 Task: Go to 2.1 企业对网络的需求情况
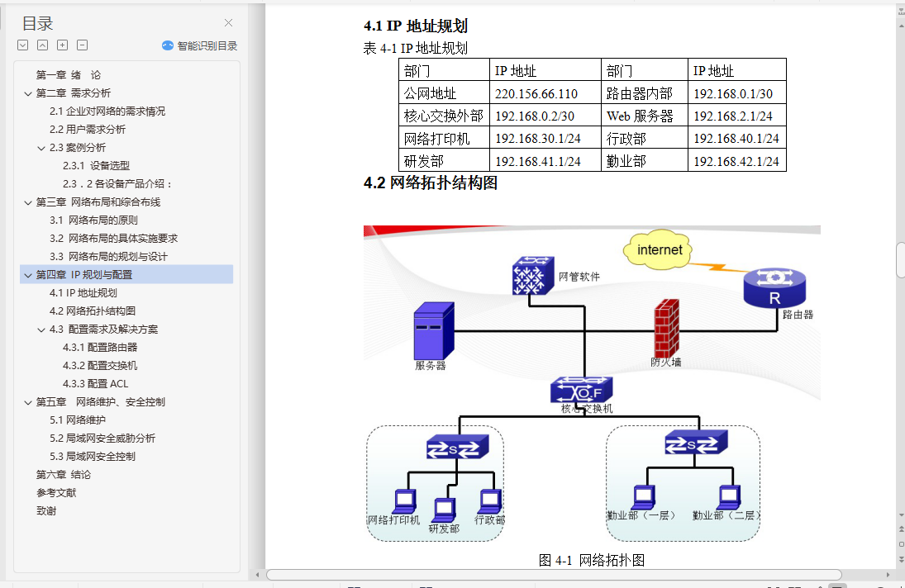pyautogui.click(x=107, y=111)
